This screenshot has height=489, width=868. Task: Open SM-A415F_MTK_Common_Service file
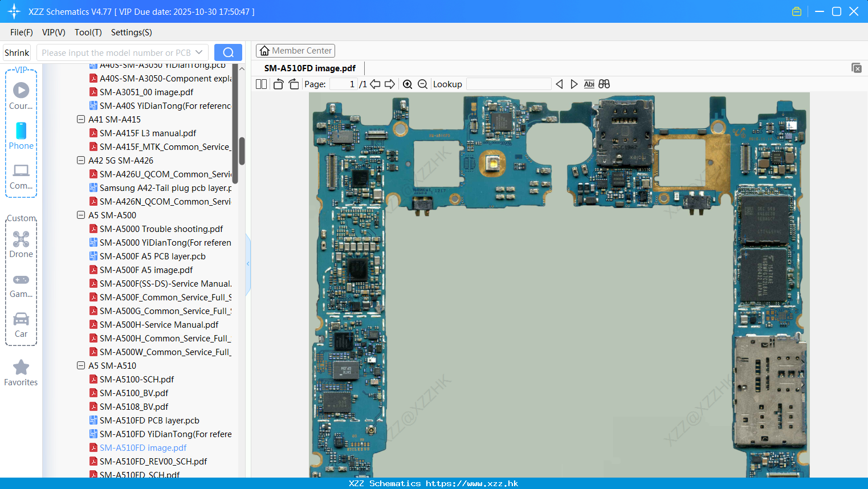(160, 146)
